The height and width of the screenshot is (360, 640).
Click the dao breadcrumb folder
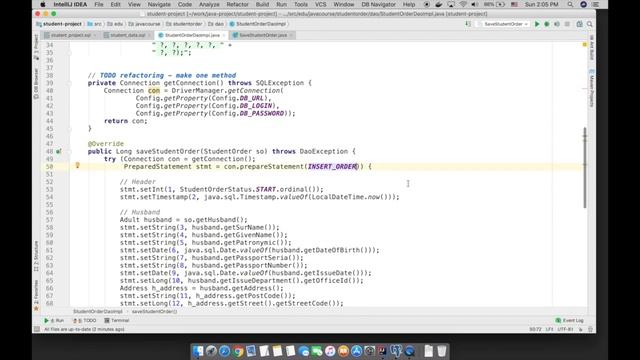point(216,24)
